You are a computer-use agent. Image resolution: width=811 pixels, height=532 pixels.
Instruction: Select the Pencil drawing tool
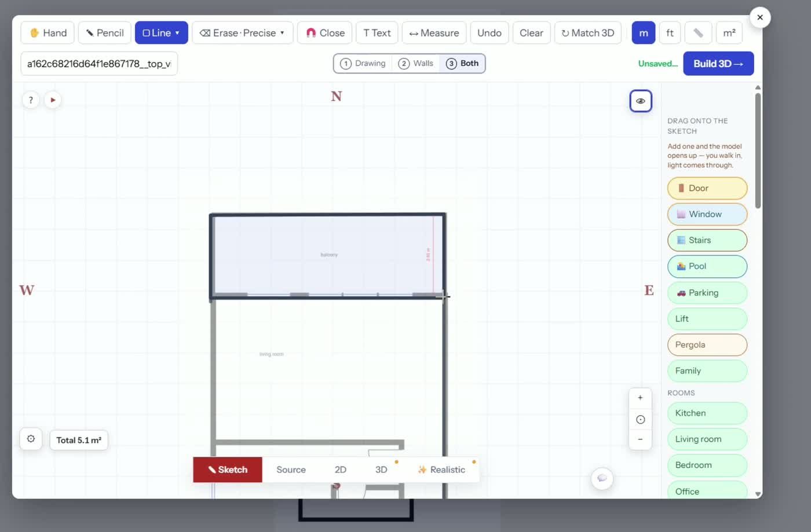pyautogui.click(x=105, y=33)
